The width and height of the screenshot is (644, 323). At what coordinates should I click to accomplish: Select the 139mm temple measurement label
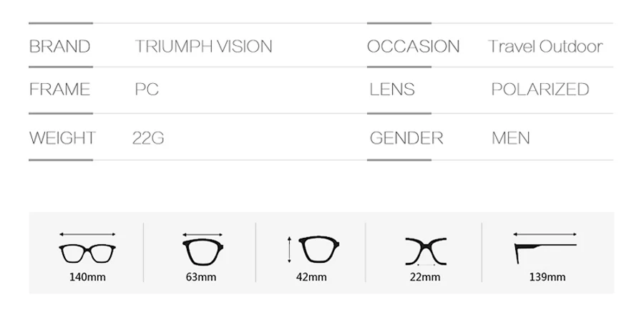point(547,277)
